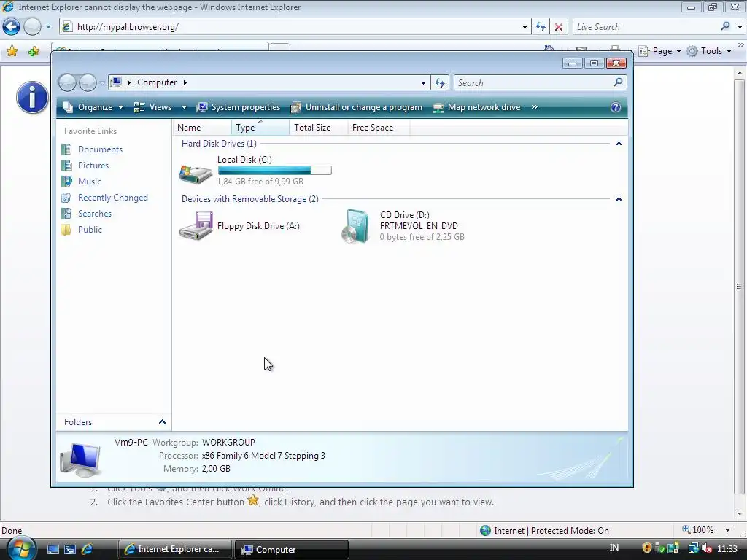Open the Organize dropdown menu
Screen dimensions: 747x560
94,107
